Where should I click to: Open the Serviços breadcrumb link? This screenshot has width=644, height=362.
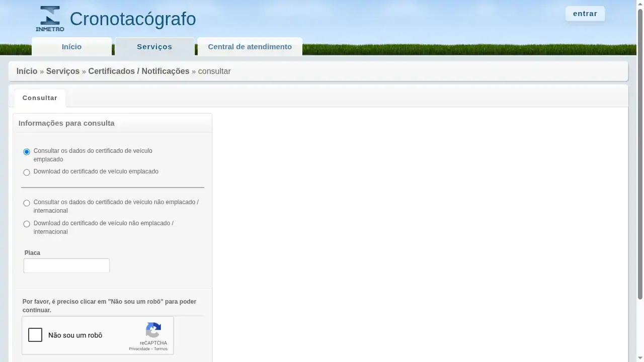[62, 71]
